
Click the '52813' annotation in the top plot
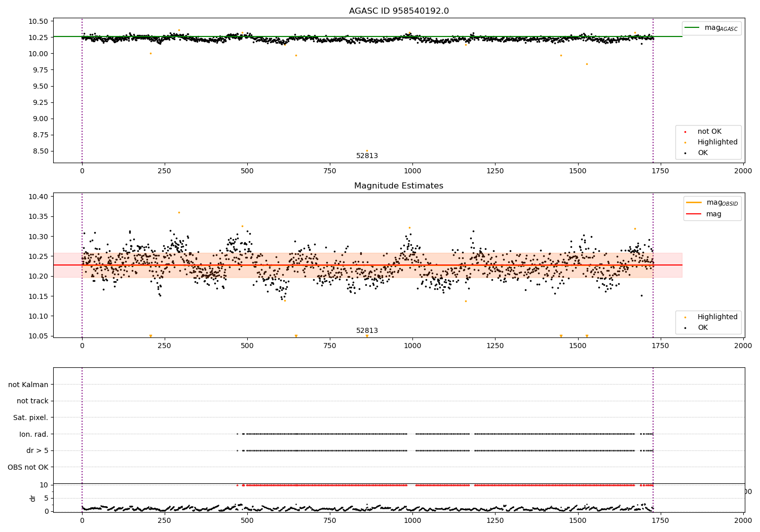[367, 156]
